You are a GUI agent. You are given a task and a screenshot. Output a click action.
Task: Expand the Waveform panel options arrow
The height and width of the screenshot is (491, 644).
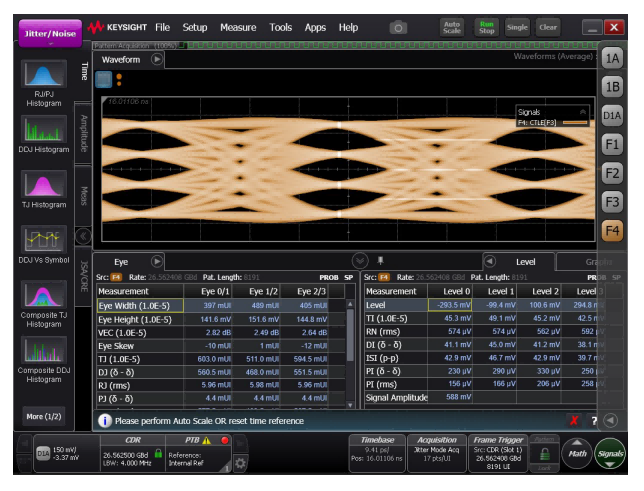(157, 60)
